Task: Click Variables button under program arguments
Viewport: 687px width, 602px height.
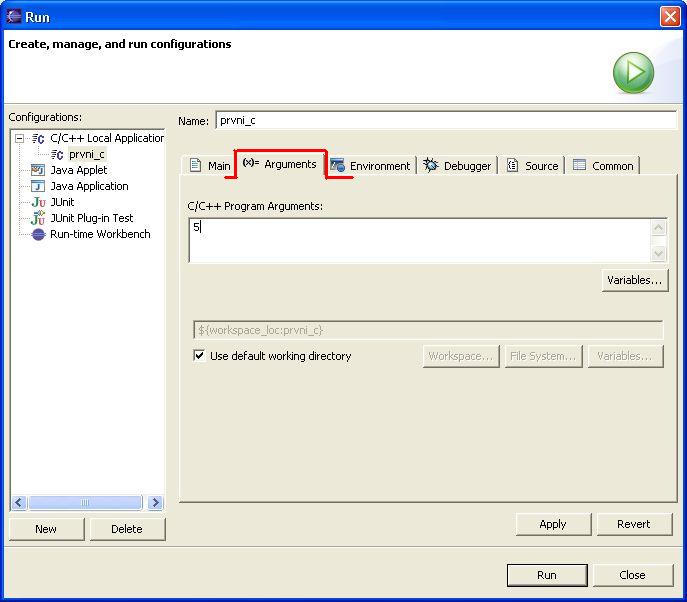Action: (x=634, y=280)
